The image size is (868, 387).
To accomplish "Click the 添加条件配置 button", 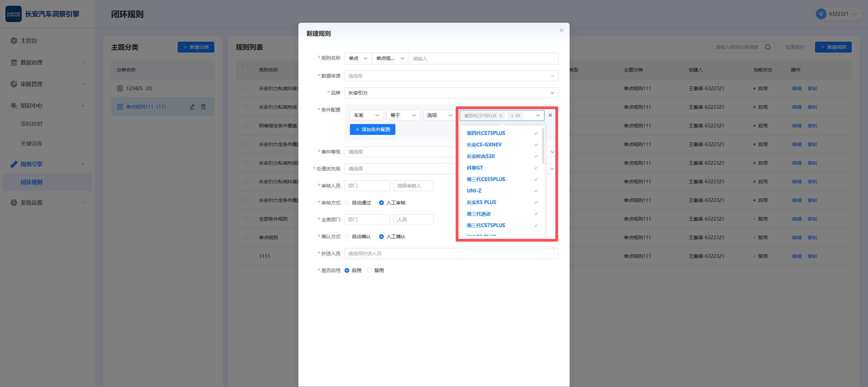I will [372, 129].
